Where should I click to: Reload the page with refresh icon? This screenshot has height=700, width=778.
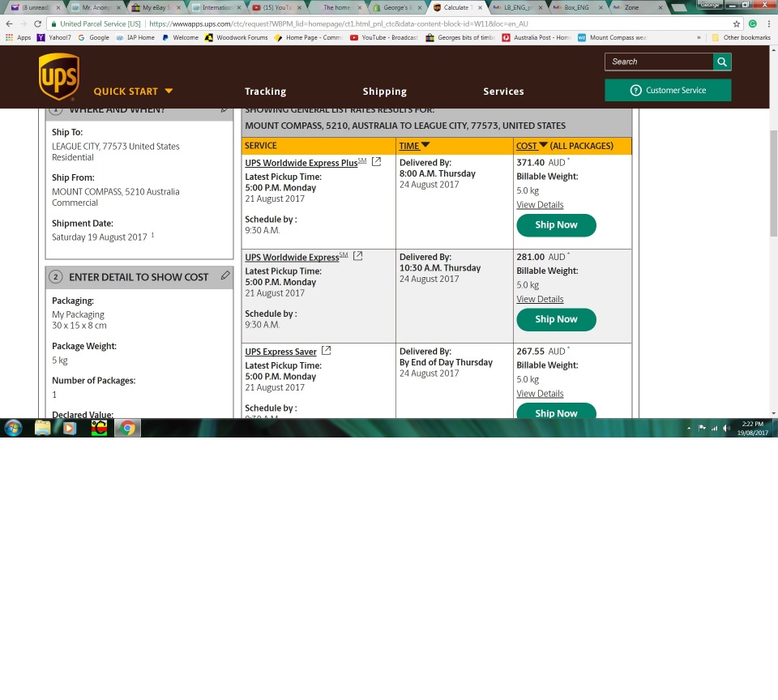tap(38, 23)
